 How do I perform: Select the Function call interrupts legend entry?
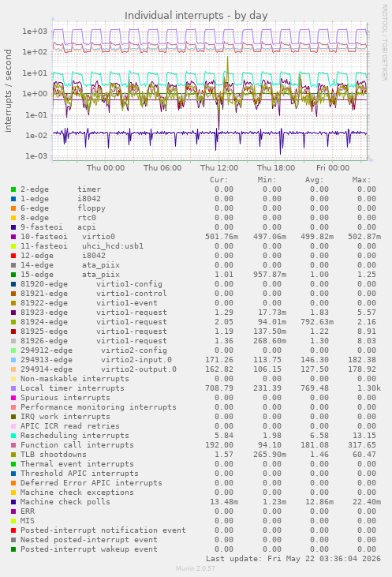(77, 445)
